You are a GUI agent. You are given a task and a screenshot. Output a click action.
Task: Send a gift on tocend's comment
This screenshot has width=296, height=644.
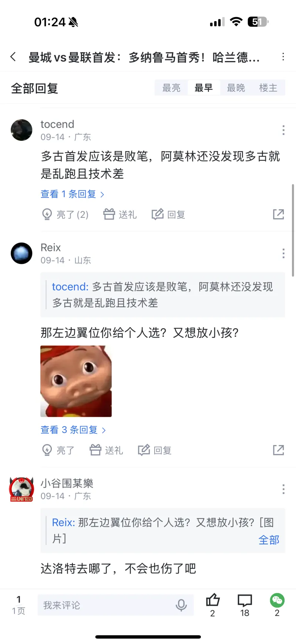[120, 215]
